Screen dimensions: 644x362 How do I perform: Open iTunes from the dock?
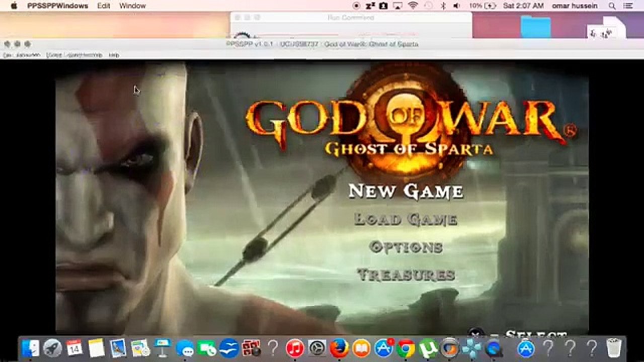coord(295,348)
